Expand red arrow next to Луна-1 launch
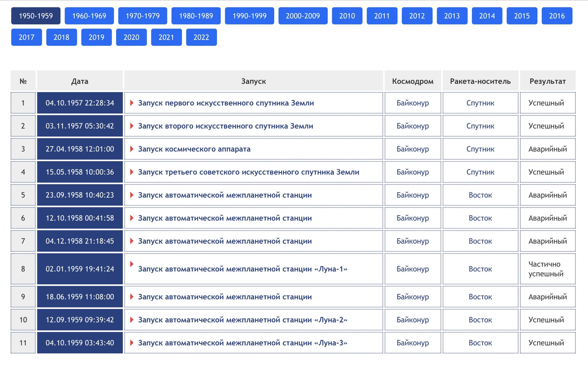This screenshot has width=588, height=370. click(132, 264)
